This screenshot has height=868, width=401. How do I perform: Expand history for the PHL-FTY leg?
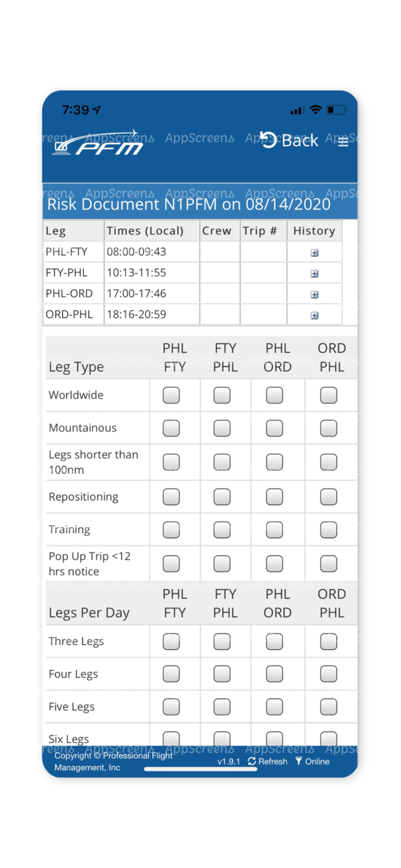(314, 252)
